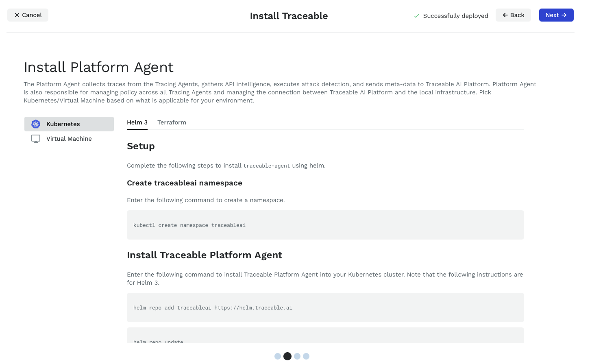Click the X icon on Cancel

click(17, 15)
